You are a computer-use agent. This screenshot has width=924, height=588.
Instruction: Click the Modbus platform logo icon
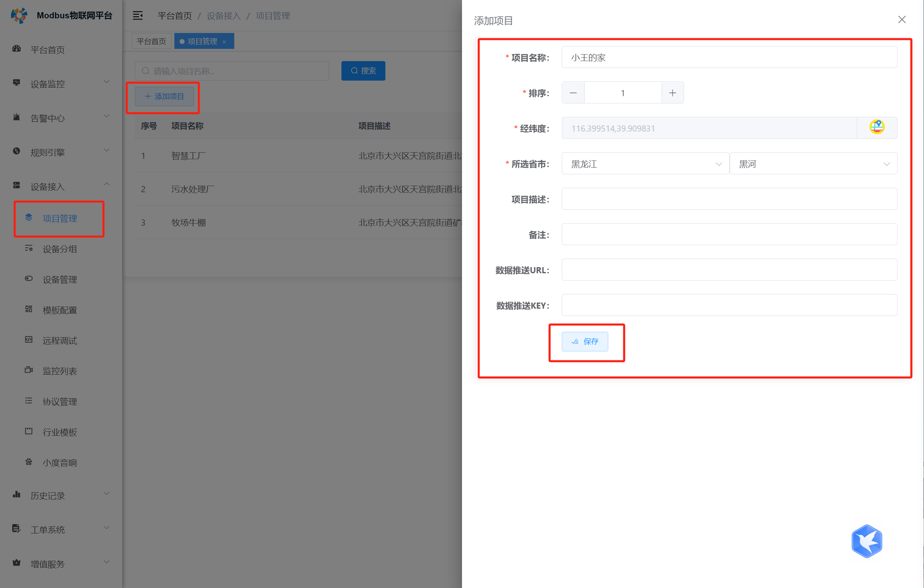point(19,15)
